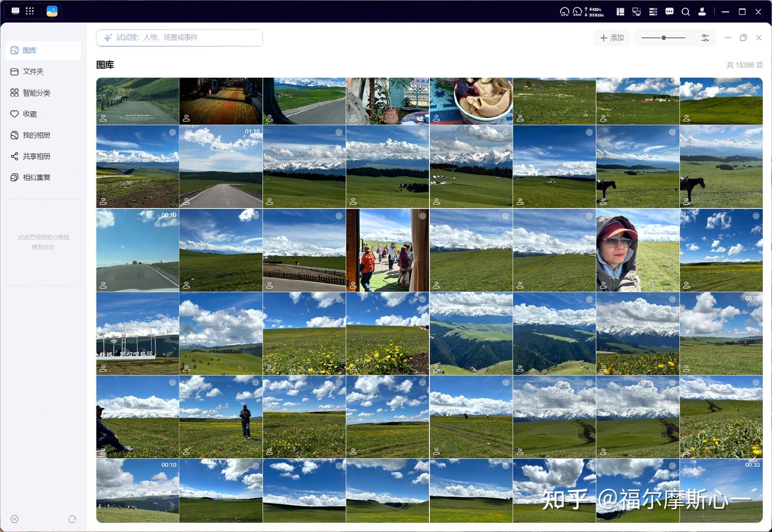772x532 pixels.
Task: Click the 添加 add button
Action: pyautogui.click(x=612, y=38)
